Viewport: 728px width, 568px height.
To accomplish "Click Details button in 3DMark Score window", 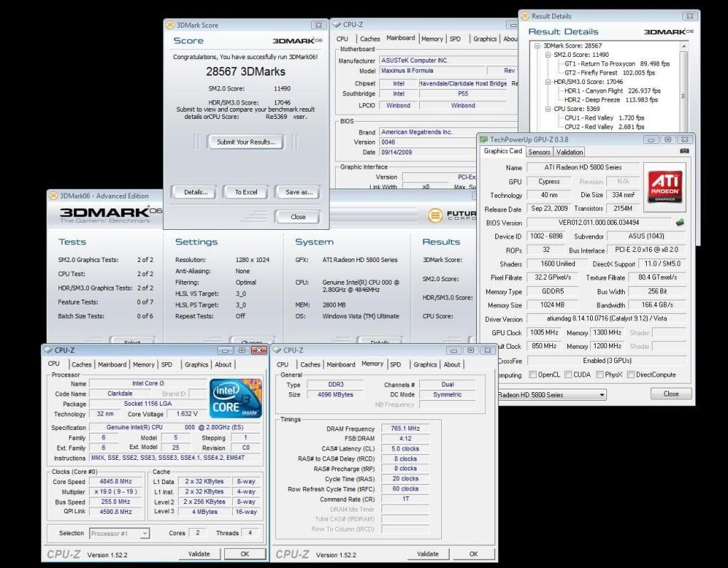I will click(x=196, y=192).
